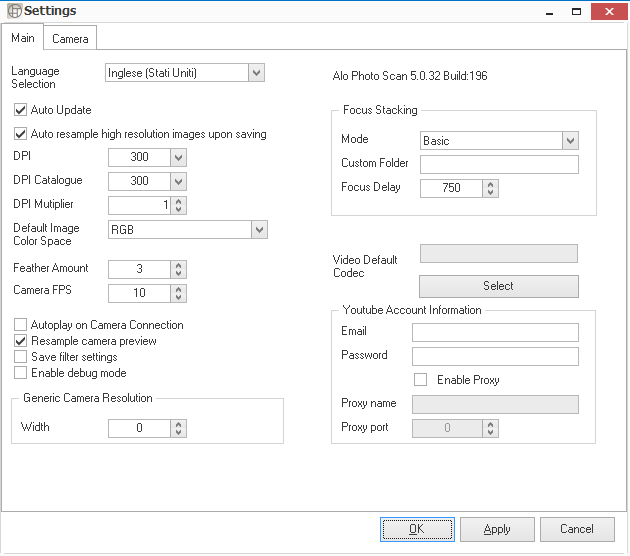Viewport: 630px width, 556px height.
Task: Close the Settings window
Action: (609, 12)
